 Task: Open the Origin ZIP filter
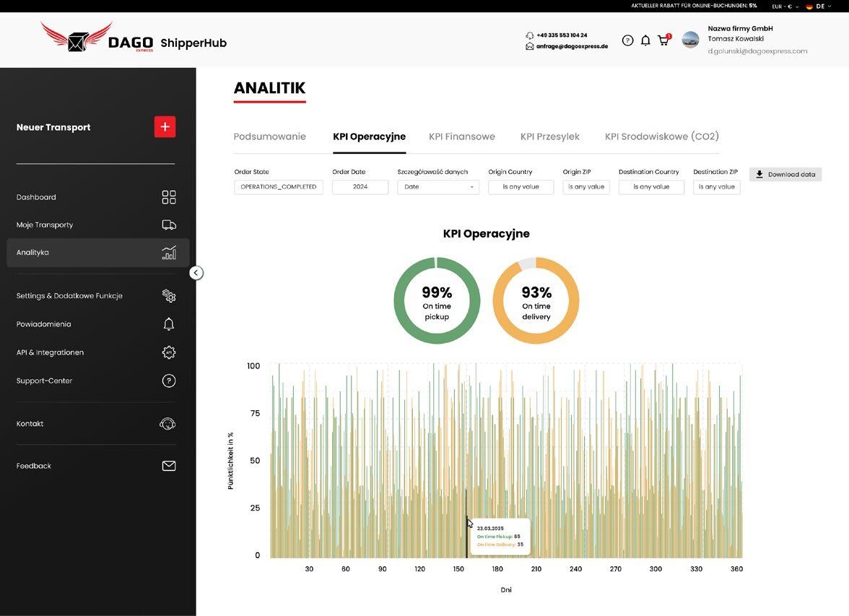586,187
